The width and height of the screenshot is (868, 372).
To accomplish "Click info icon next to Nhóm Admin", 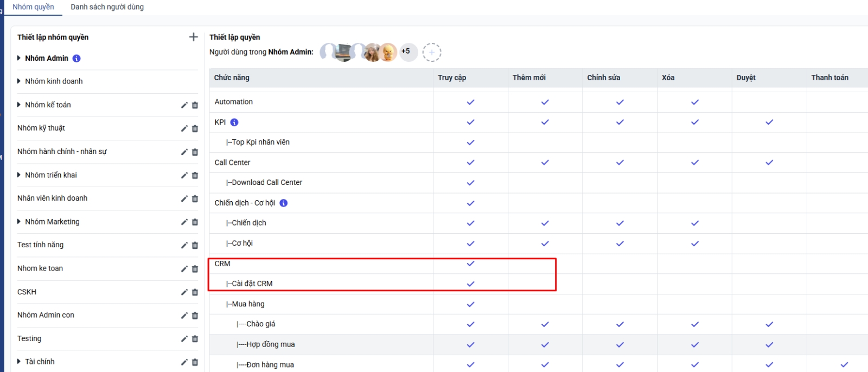I will [76, 59].
